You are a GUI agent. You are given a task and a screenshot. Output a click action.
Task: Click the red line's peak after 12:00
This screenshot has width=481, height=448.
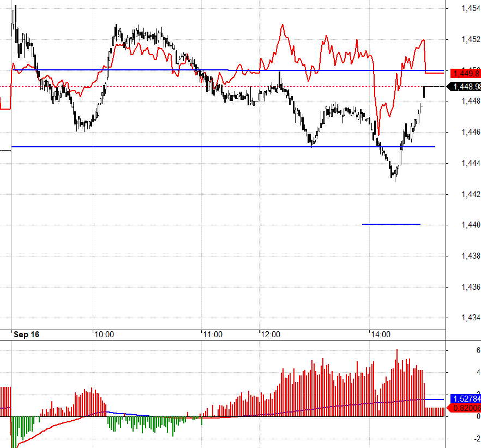[x=282, y=25]
